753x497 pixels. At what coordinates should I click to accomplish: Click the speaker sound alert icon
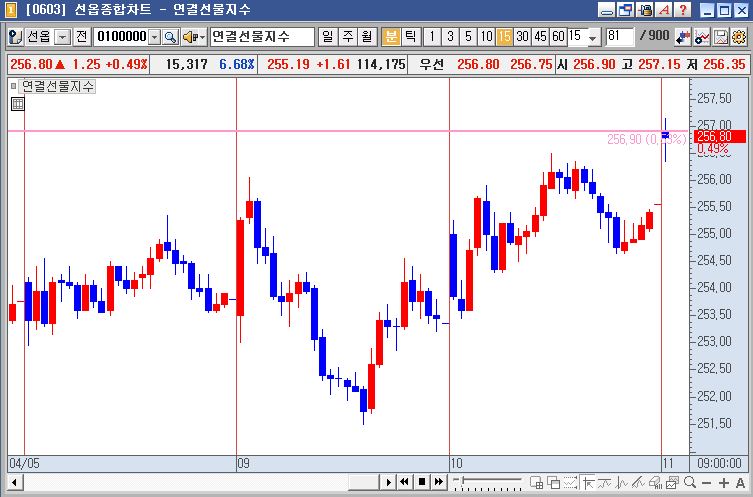(193, 37)
